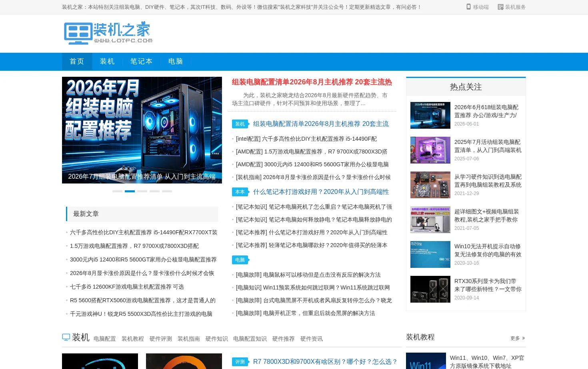This screenshot has width=588, height=369.
Task: Open latest article 1.5万游戏电脑配置推荐
Action: (134, 246)
